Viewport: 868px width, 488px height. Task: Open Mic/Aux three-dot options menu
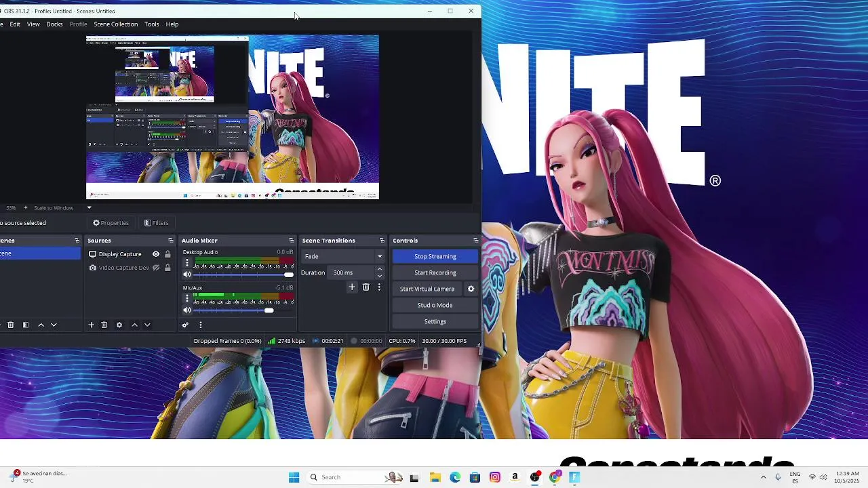pyautogui.click(x=187, y=298)
